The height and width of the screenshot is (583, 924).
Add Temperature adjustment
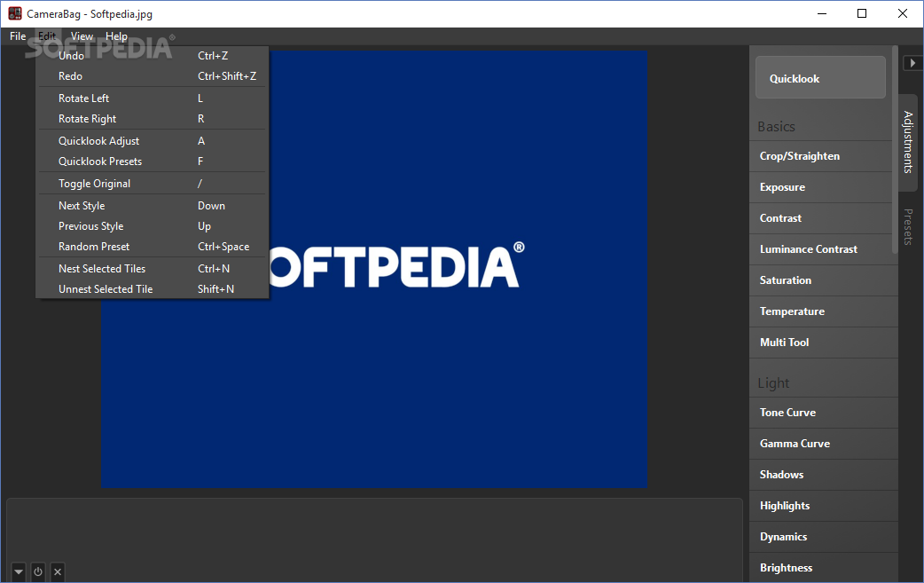point(823,311)
